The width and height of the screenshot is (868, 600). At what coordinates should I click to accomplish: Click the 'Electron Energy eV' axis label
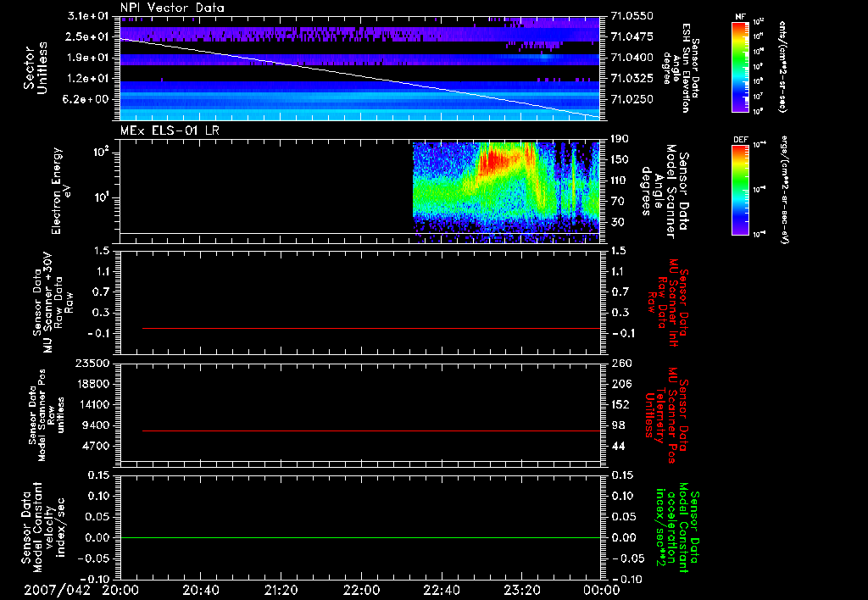tap(62, 191)
